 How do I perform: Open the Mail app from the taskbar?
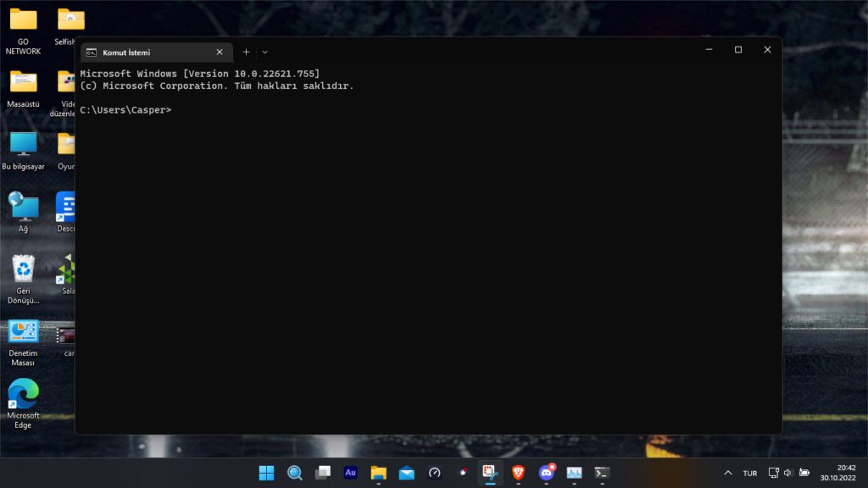tap(406, 473)
